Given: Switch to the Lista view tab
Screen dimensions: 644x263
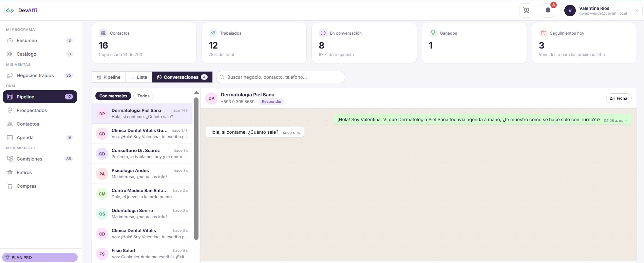Looking at the screenshot, I should pyautogui.click(x=139, y=77).
